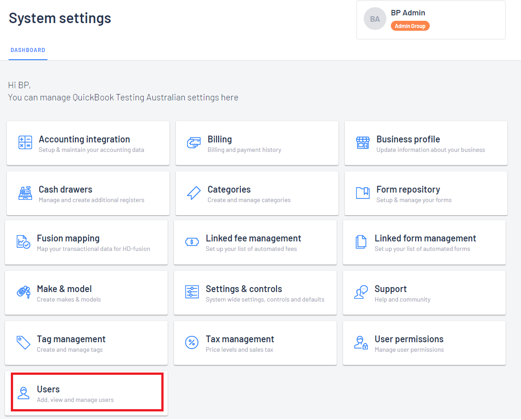521x420 pixels.
Task: Open the Form repository title
Action: click(x=408, y=189)
